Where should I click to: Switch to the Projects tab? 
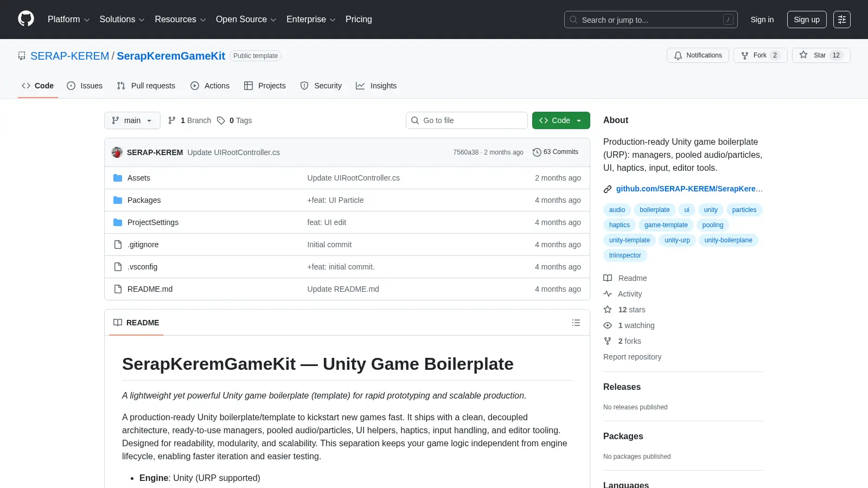point(265,86)
